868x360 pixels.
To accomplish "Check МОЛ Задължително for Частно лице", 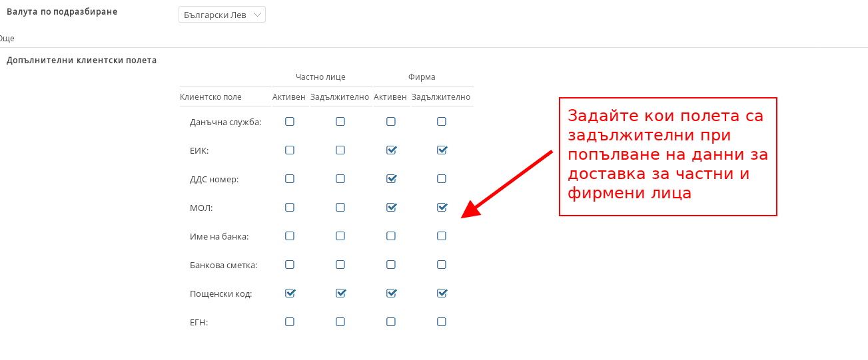I will (340, 208).
